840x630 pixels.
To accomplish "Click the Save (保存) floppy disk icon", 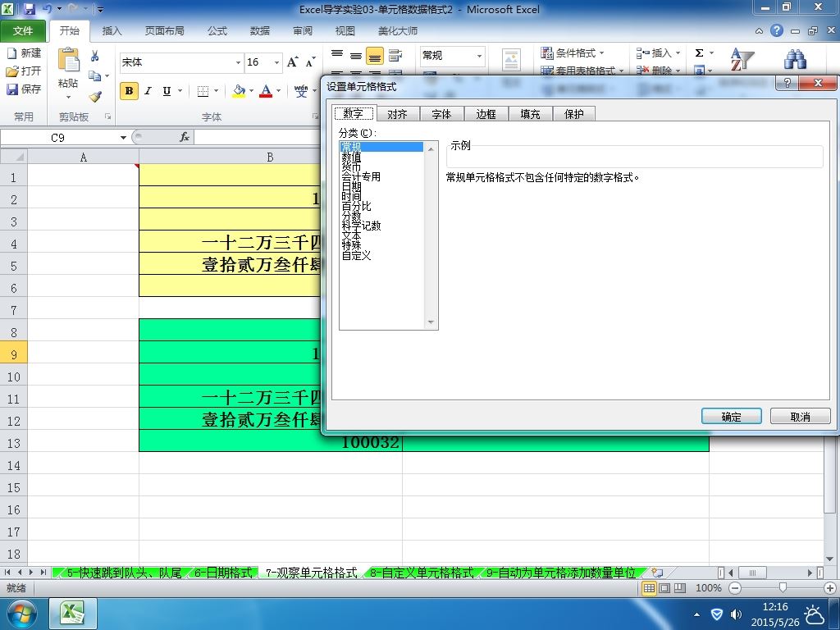I will [x=11, y=89].
